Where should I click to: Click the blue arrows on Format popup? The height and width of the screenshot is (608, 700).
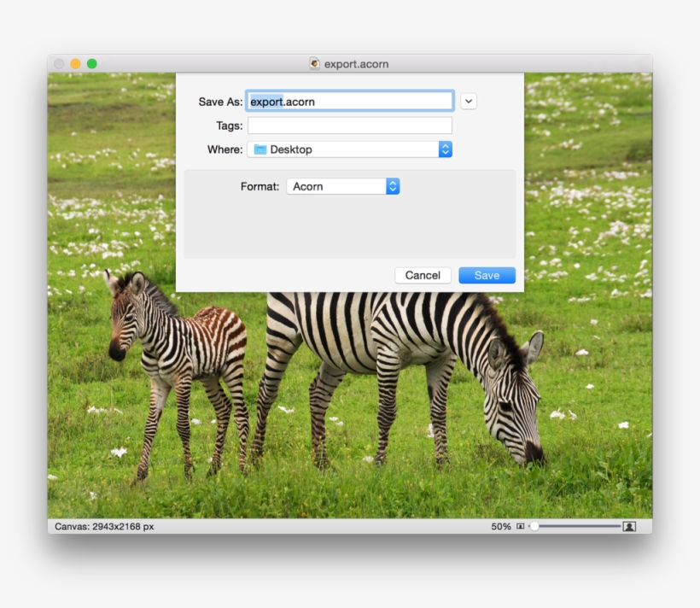point(393,186)
